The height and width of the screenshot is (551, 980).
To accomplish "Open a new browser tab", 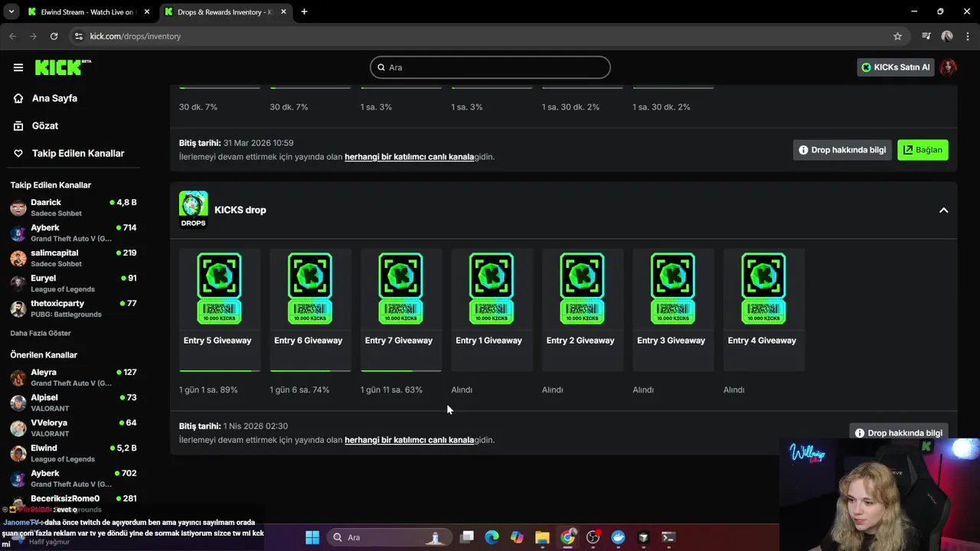I will point(304,11).
